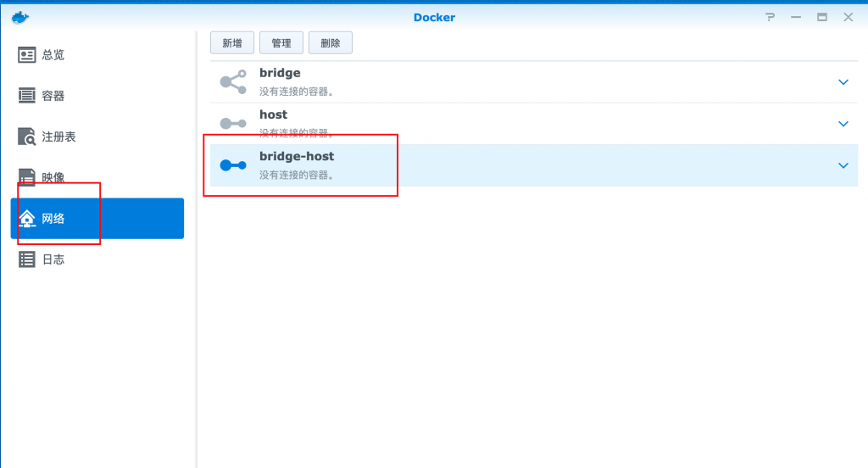Switch to the 注册表 section
The width and height of the screenshot is (868, 468).
tap(58, 136)
